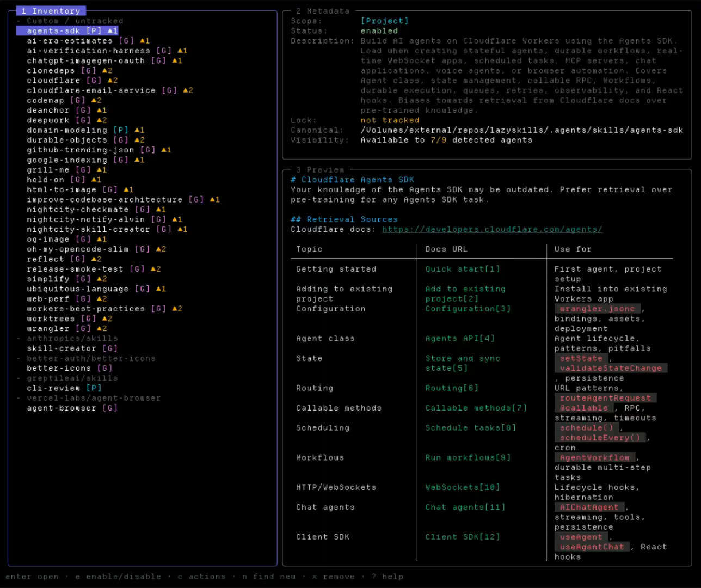
Task: Open Add to existing project[2] link
Action: 465,294
